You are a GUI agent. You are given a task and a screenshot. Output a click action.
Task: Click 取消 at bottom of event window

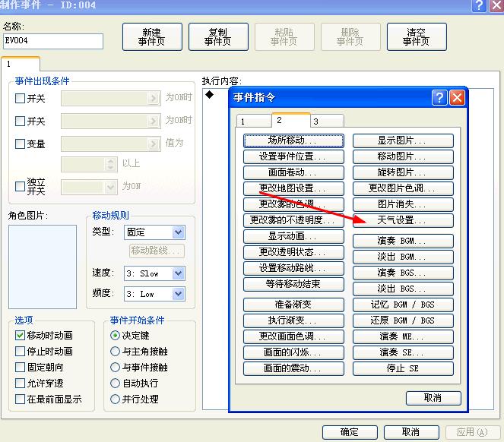[411, 432]
